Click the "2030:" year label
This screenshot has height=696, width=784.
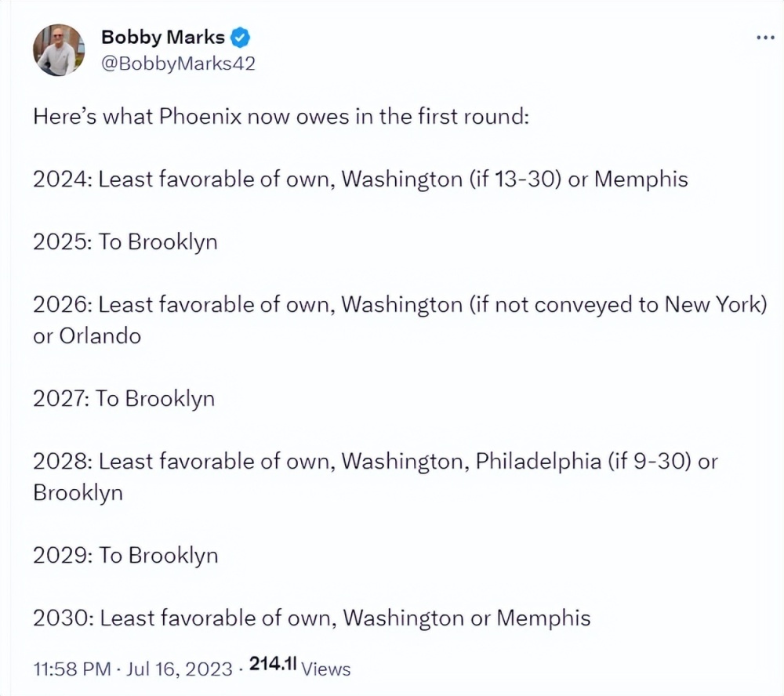pyautogui.click(x=64, y=618)
